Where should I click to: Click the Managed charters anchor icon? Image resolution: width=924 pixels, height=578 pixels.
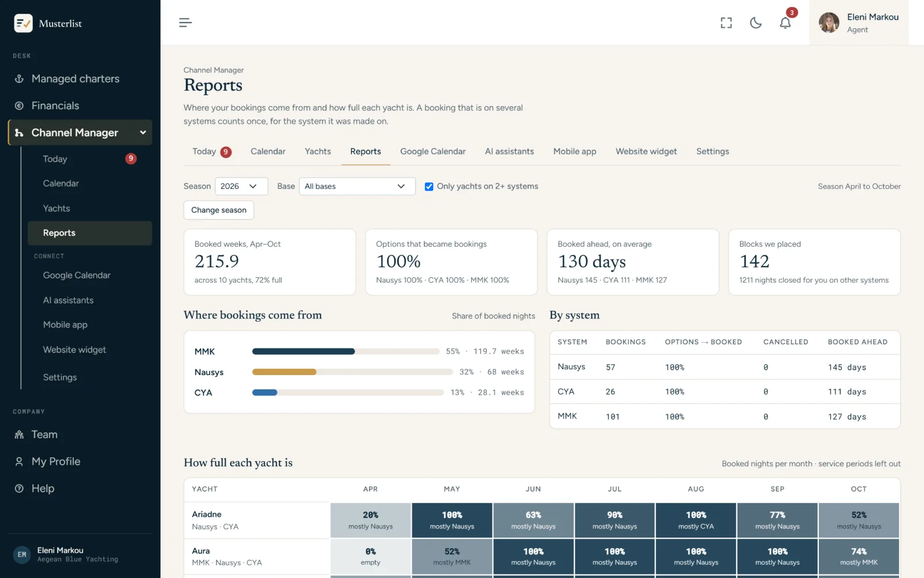[19, 79]
